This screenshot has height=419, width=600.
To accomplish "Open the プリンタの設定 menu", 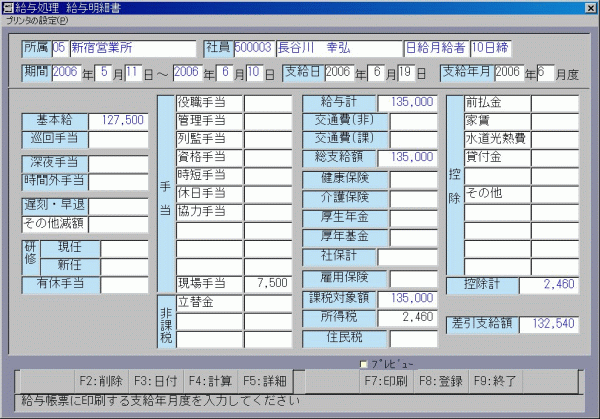I will point(29,20).
